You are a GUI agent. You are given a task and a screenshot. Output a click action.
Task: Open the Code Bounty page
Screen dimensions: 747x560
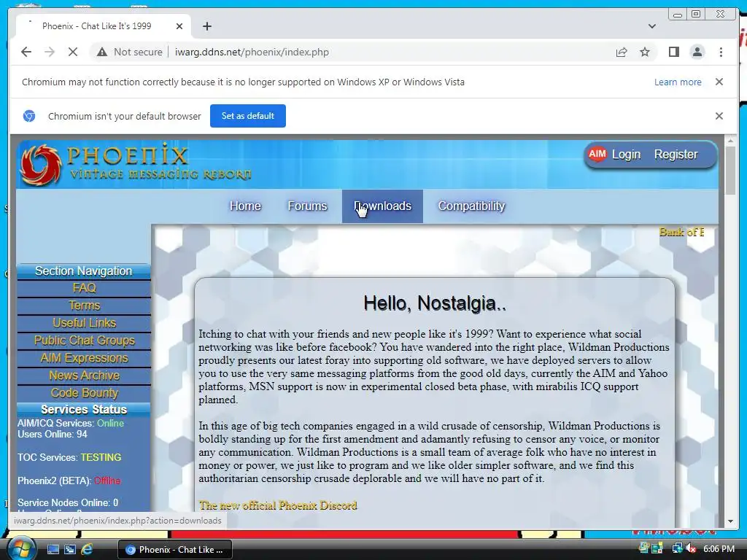(85, 393)
